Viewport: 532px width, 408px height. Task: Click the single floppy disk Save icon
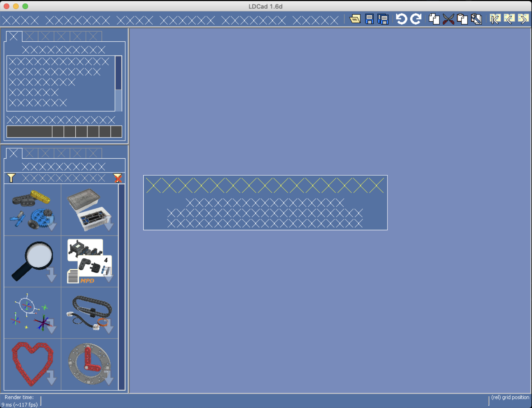(369, 19)
